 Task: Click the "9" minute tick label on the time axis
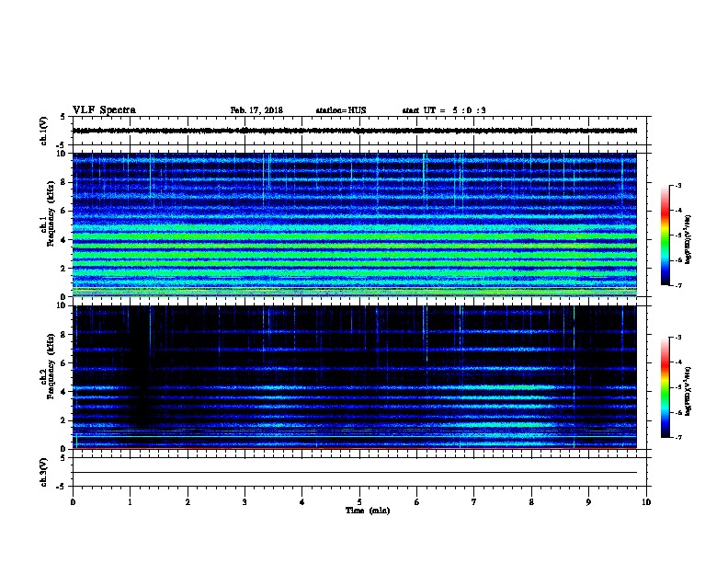(588, 501)
